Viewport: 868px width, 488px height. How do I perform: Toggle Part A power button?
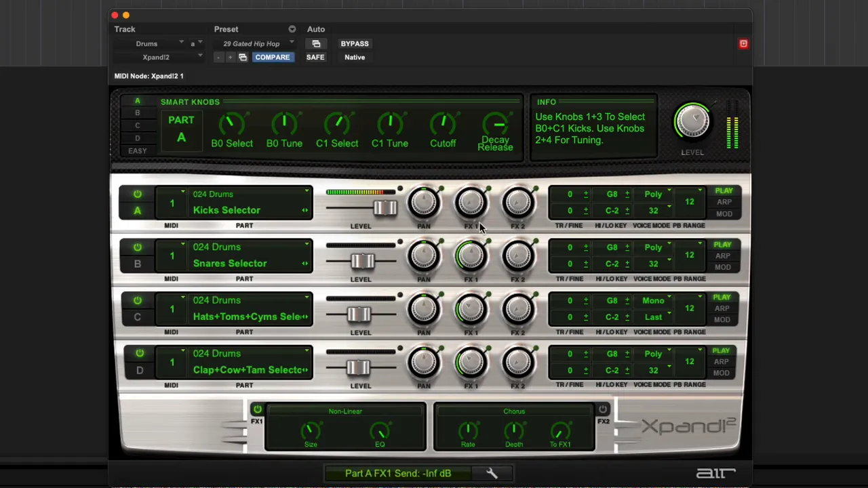pos(137,195)
